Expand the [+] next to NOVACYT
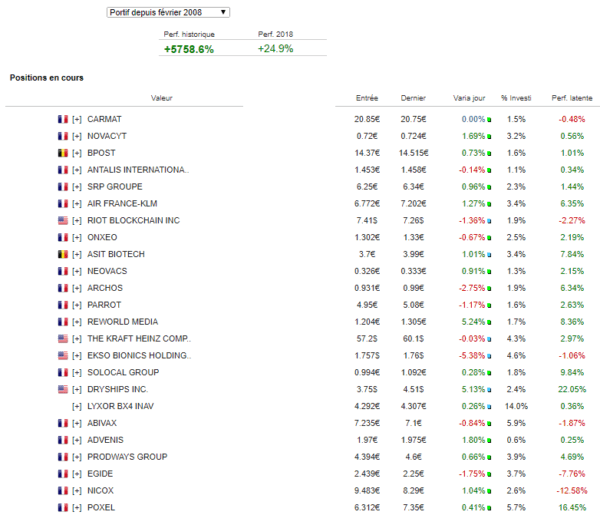Image resolution: width=600 pixels, height=515 pixels. tap(77, 136)
